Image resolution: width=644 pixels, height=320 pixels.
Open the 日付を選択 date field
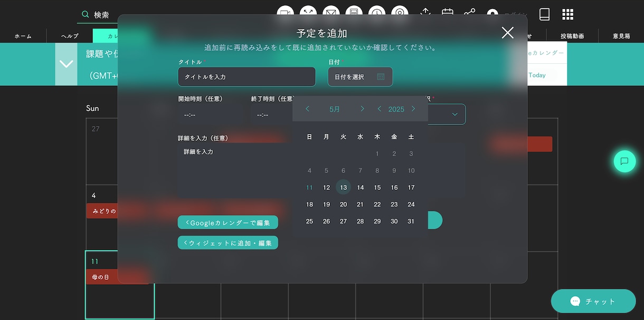[361, 76]
